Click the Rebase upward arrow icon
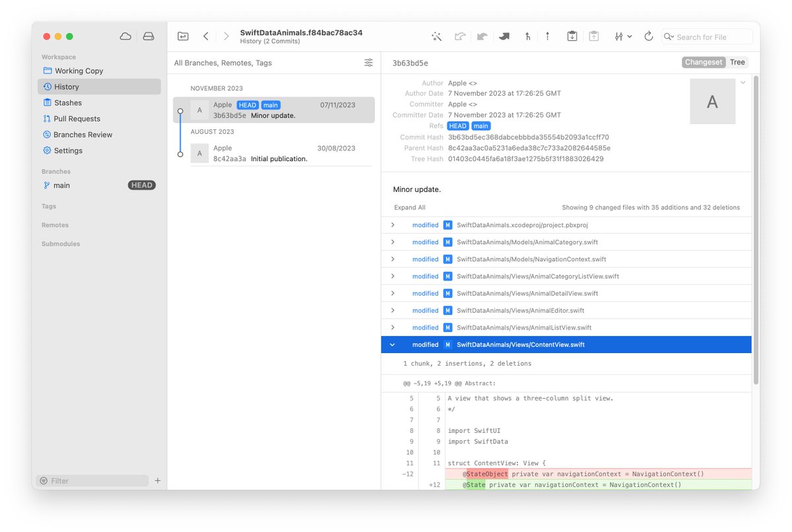The image size is (792, 532). [x=547, y=36]
